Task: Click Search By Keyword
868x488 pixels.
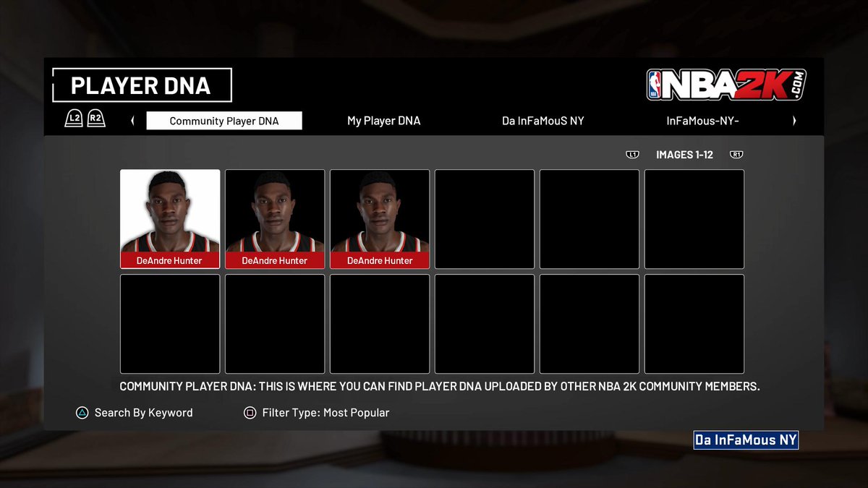Action: coord(144,413)
